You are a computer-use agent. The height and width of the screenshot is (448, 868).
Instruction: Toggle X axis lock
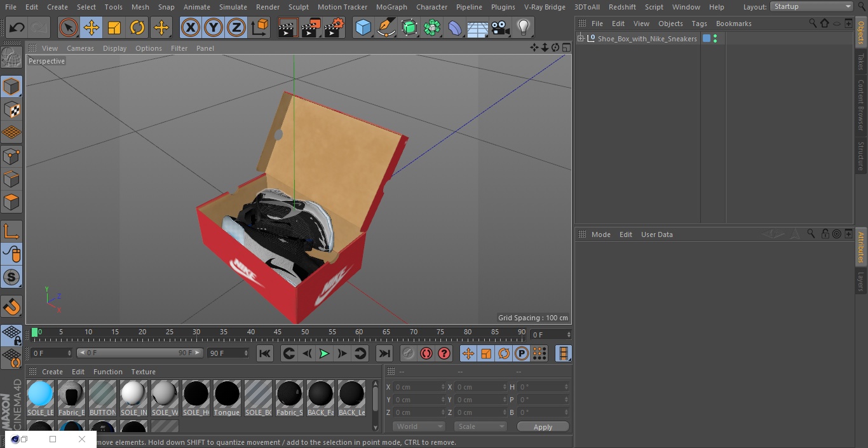point(191,27)
